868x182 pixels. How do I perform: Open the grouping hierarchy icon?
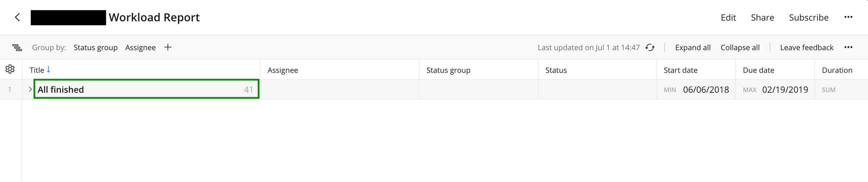17,47
